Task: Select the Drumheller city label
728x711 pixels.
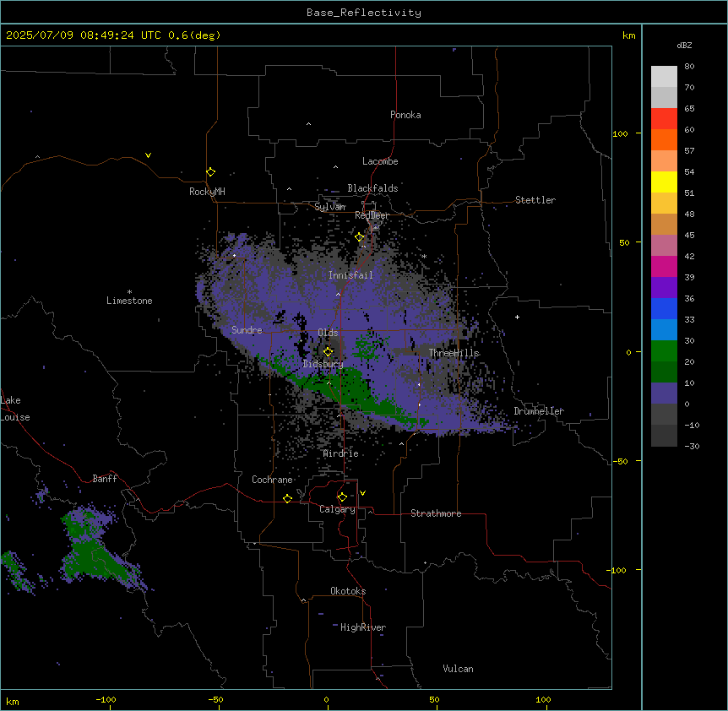Action: [x=539, y=410]
